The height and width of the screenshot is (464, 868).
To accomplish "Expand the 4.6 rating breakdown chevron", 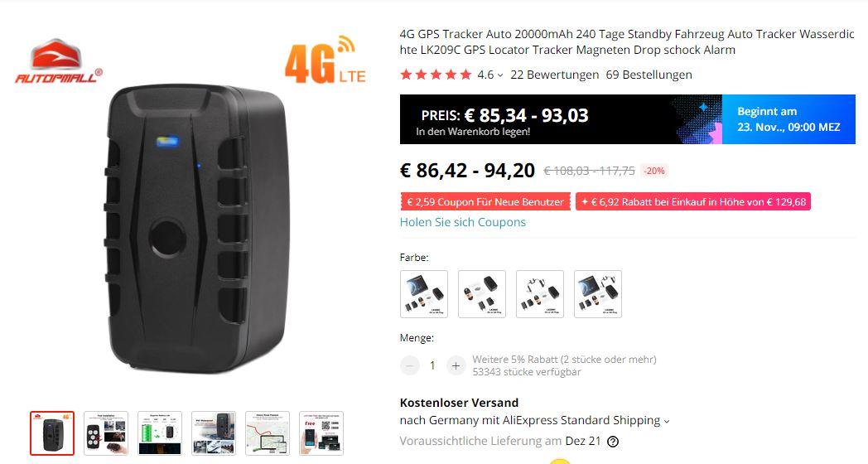I will pos(500,75).
